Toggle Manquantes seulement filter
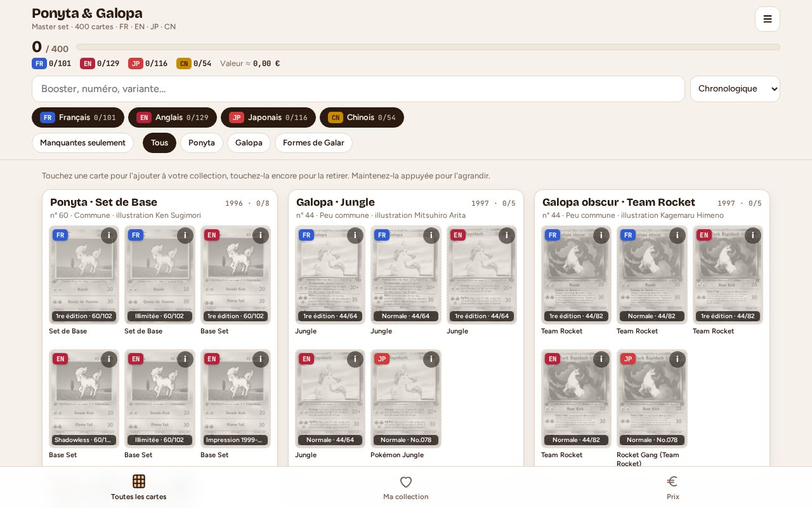Image resolution: width=812 pixels, height=508 pixels. (x=82, y=143)
